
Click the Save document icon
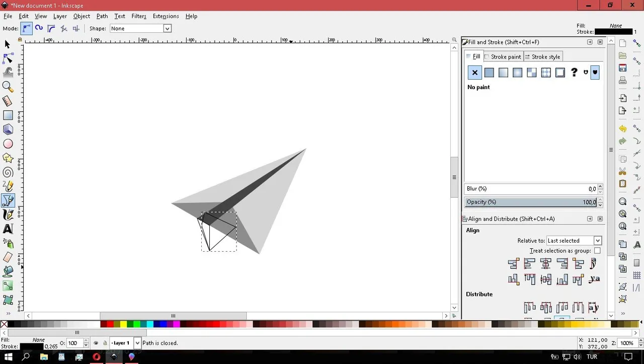(x=623, y=68)
